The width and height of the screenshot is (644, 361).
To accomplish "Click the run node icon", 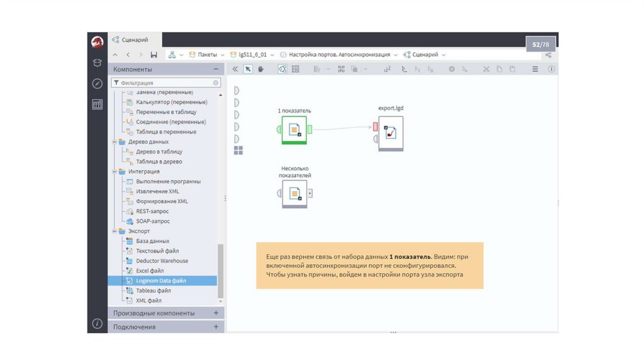I will pyautogui.click(x=404, y=69).
